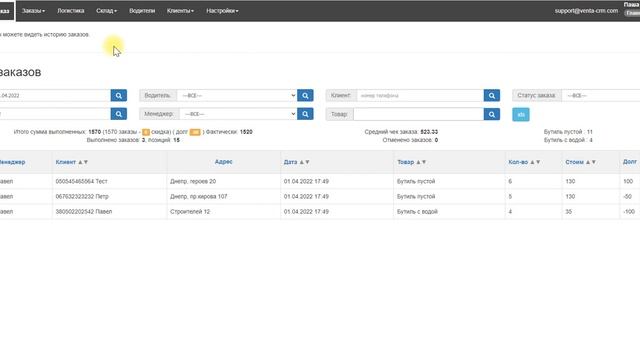Select client cell 380502202542 Павел
This screenshot has width=640, height=360.
[x=84, y=211]
